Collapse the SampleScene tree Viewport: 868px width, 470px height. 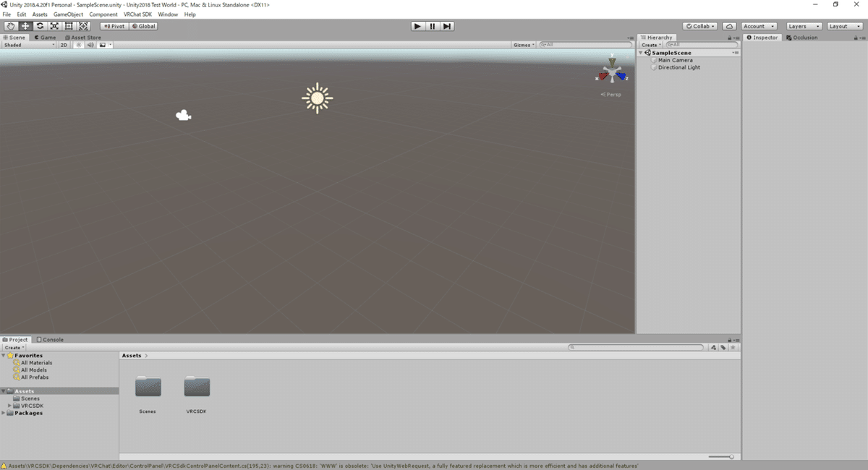click(642, 53)
